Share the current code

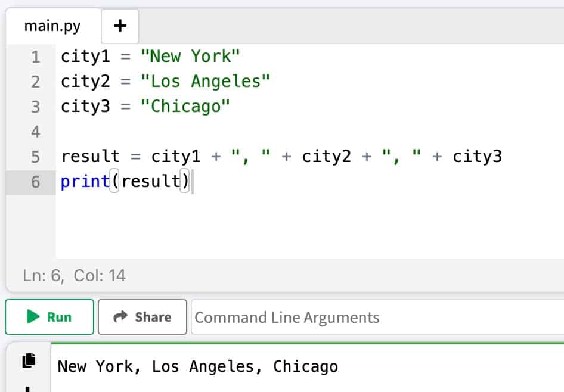pyautogui.click(x=142, y=317)
